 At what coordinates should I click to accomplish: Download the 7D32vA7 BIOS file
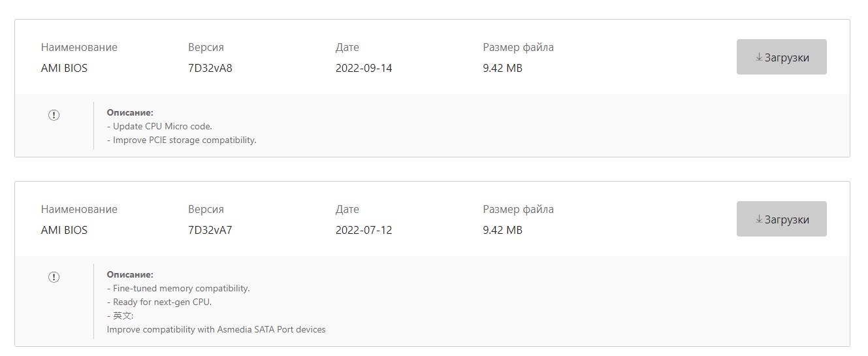[781, 219]
